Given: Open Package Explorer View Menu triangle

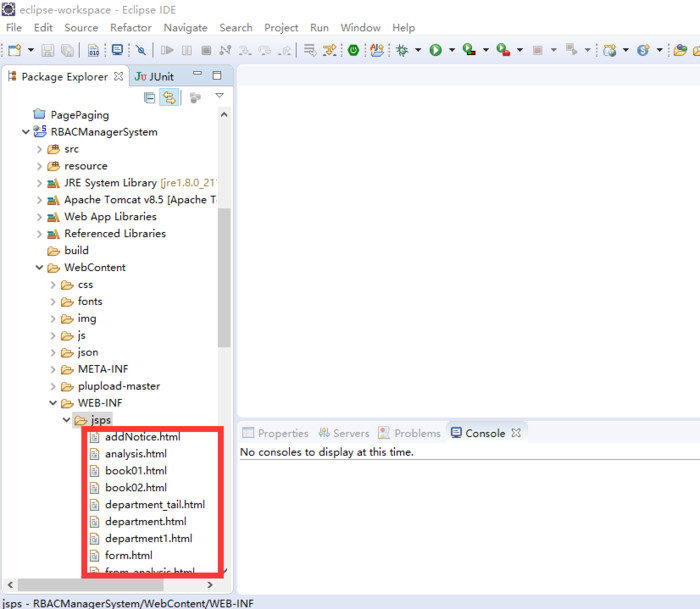Looking at the screenshot, I should click(x=219, y=96).
